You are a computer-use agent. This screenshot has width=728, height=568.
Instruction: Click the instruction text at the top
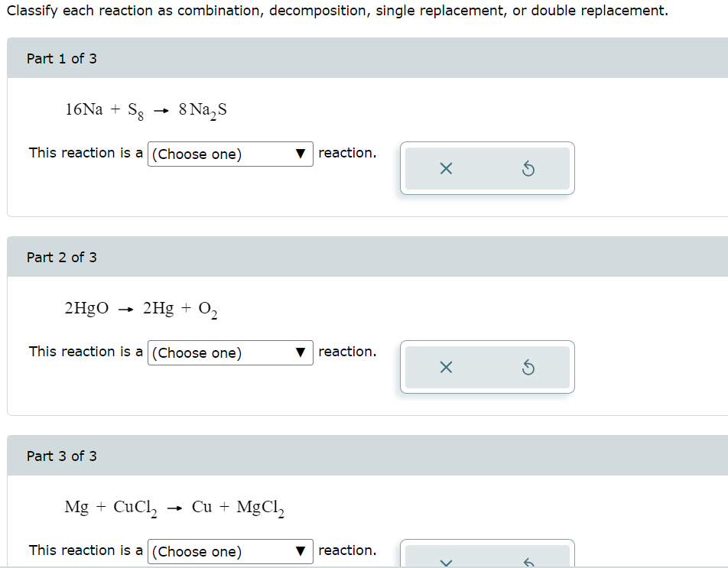(x=335, y=10)
